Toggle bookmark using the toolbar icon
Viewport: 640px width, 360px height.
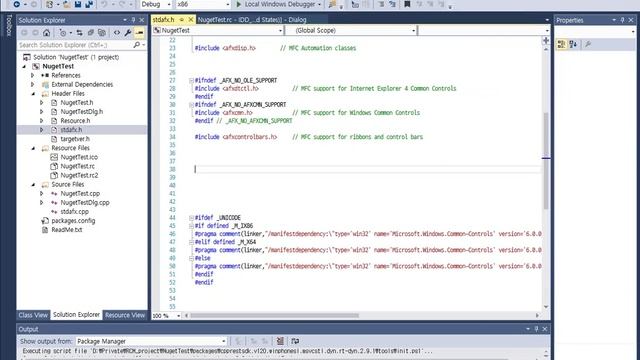[407, 4]
